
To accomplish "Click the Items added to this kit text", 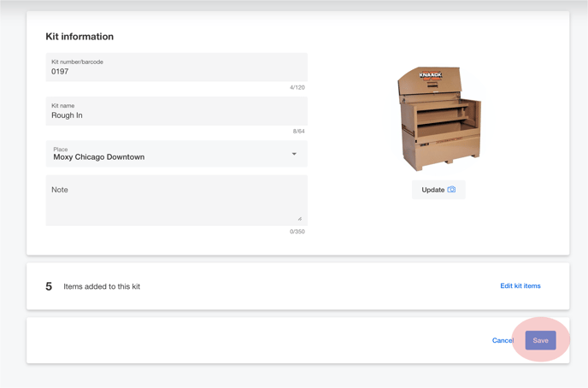I will [102, 286].
